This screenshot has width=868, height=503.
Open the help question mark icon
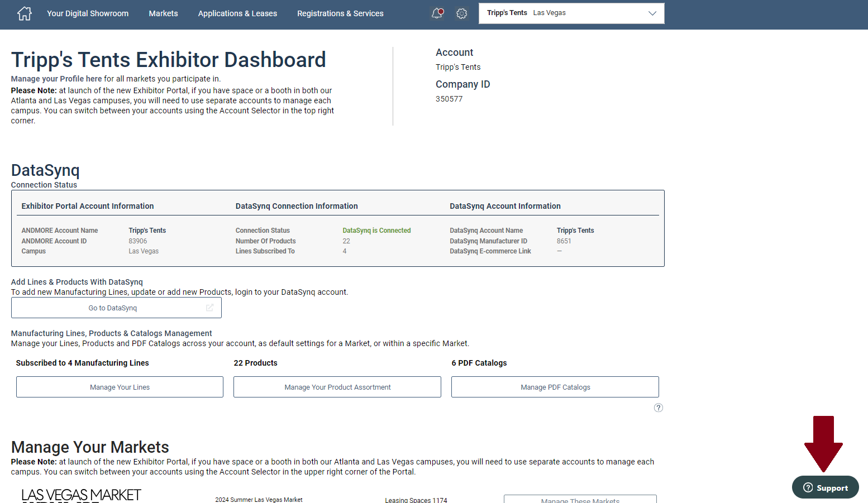point(659,408)
